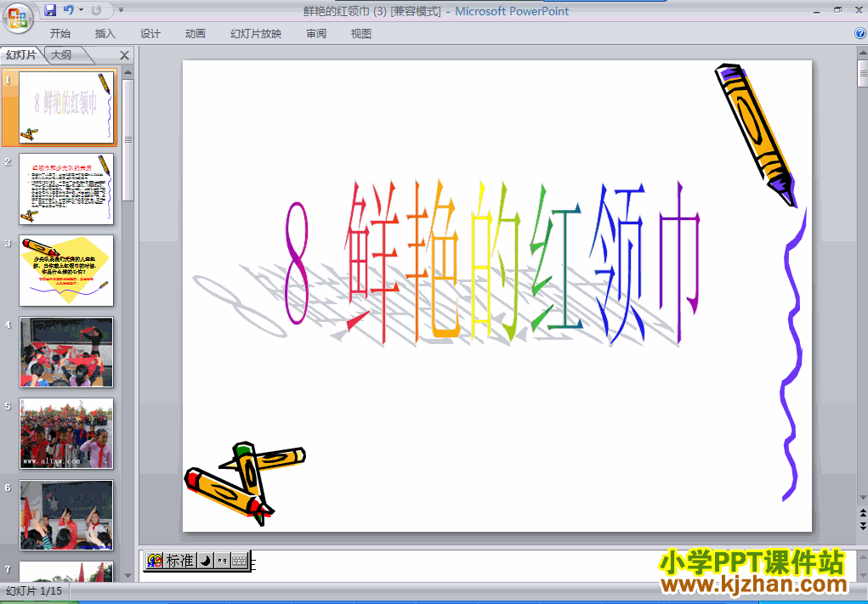Select slide 5 crowd photo thumbnail

coord(65,433)
